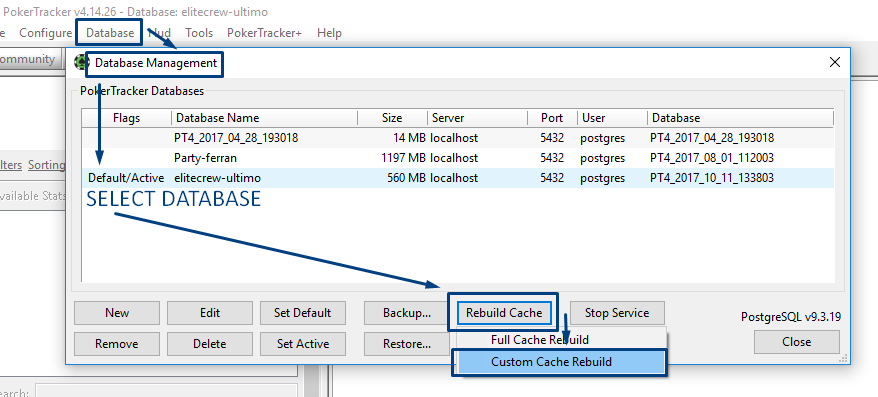Screen dimensions: 878x397
Task: Open the Configure menu
Action: (x=45, y=33)
